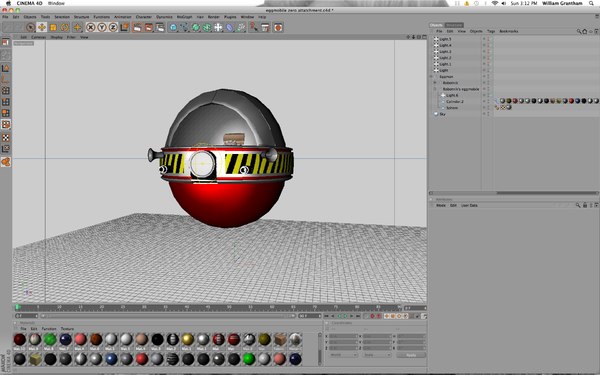Click the last icon in the top toolbar
Viewport: 600px width, 375px height.
click(x=278, y=27)
